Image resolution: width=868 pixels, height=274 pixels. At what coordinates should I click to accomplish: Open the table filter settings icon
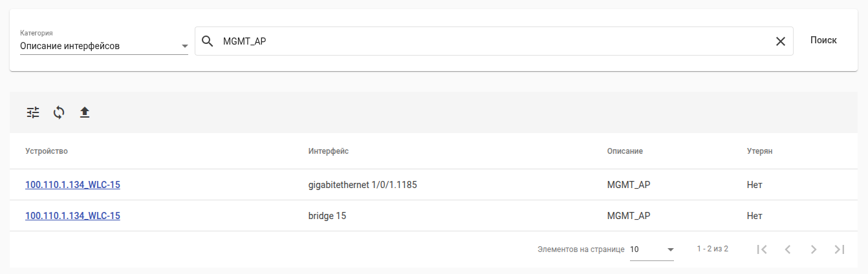[33, 112]
